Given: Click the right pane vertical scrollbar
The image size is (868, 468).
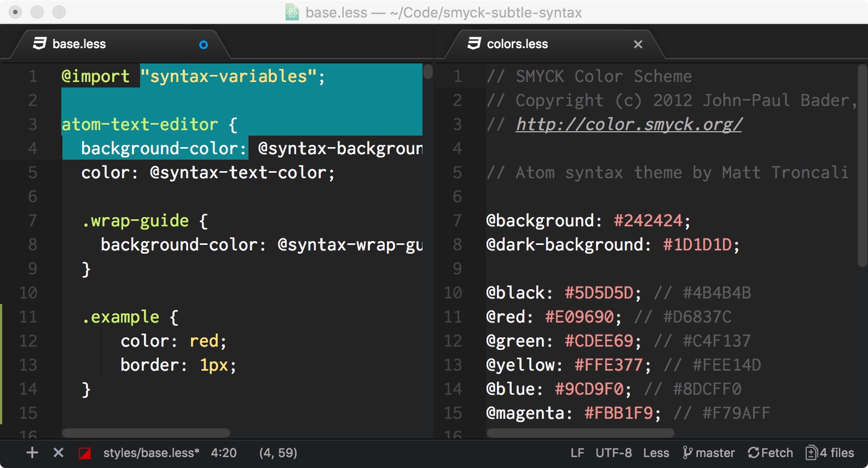Looking at the screenshot, I should click(863, 166).
